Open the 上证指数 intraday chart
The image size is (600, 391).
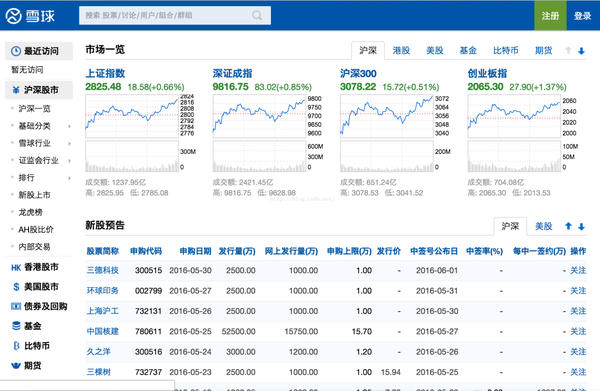(x=132, y=116)
